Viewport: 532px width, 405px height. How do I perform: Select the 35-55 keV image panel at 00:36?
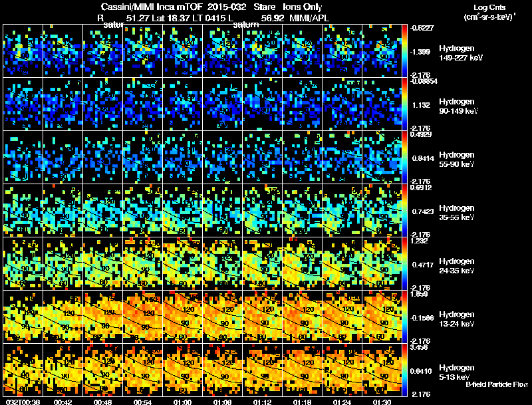pyautogui.click(x=23, y=210)
